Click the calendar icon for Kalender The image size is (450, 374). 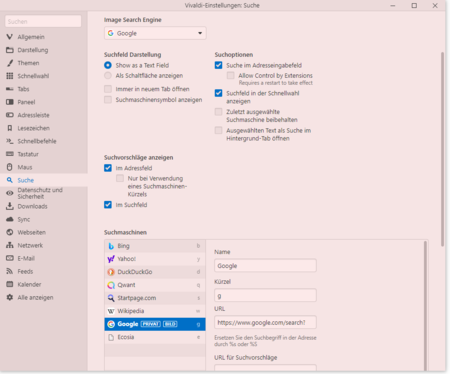[10, 284]
